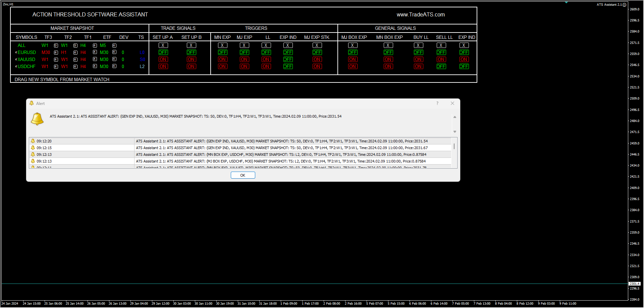The image size is (644, 308).
Task: Toggle EURUSD SET UP A signal OFF button
Action: pos(163,53)
